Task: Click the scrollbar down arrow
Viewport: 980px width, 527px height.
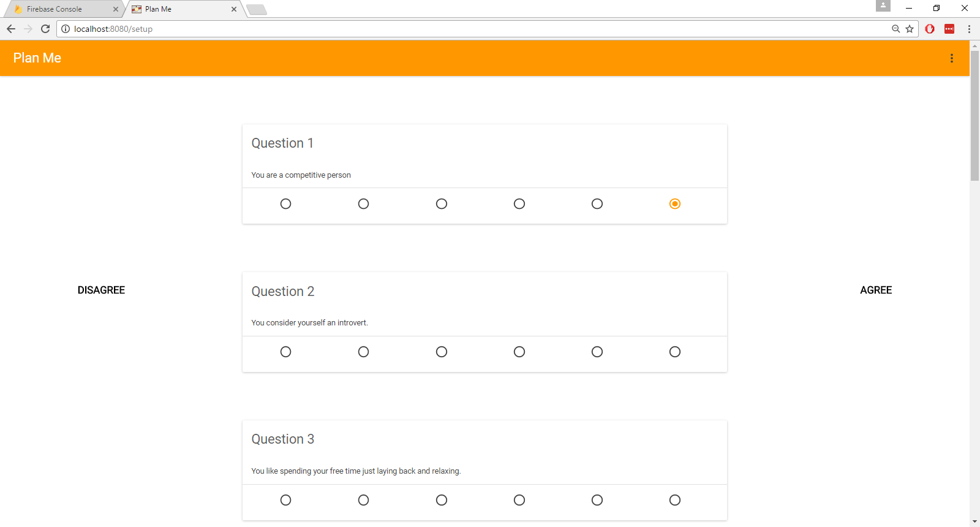Action: [974, 521]
